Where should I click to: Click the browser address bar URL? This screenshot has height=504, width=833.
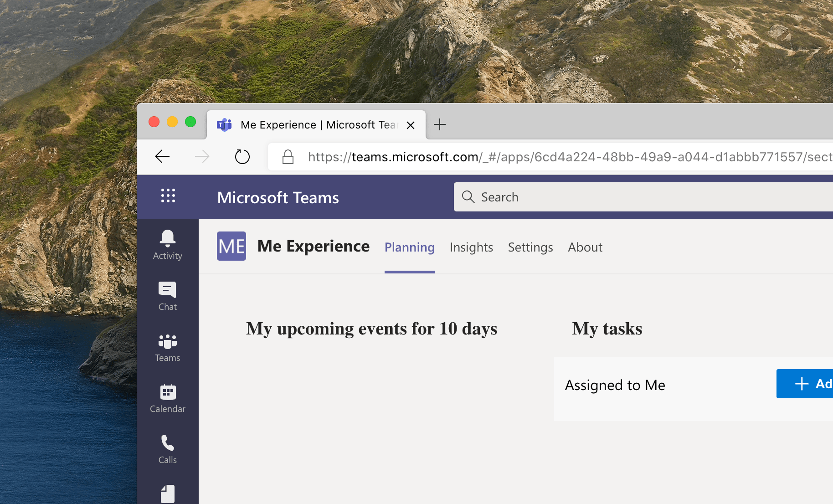point(570,157)
